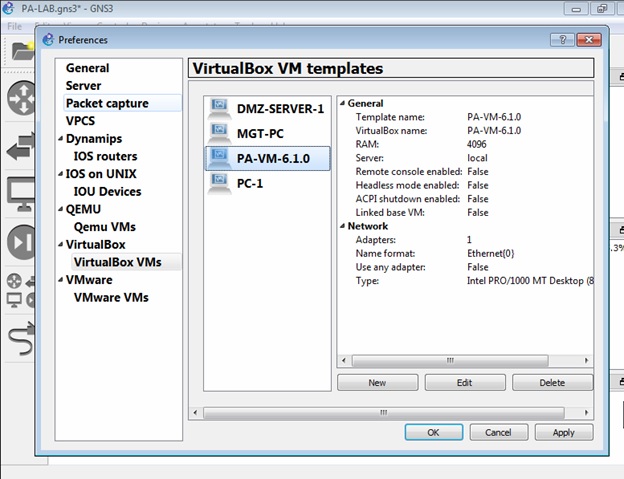Viewport: 624px width, 479px height.
Task: Open File menu in GNS3 window
Action: [14, 26]
